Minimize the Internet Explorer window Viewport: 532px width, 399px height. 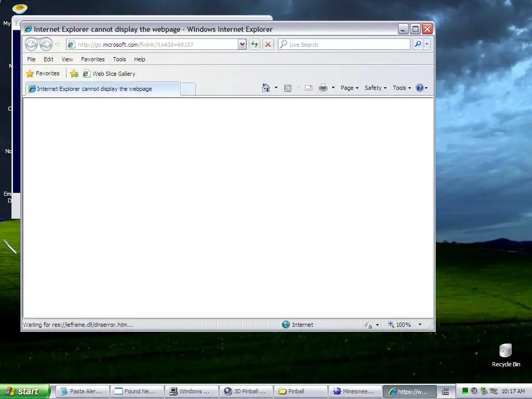tap(403, 29)
